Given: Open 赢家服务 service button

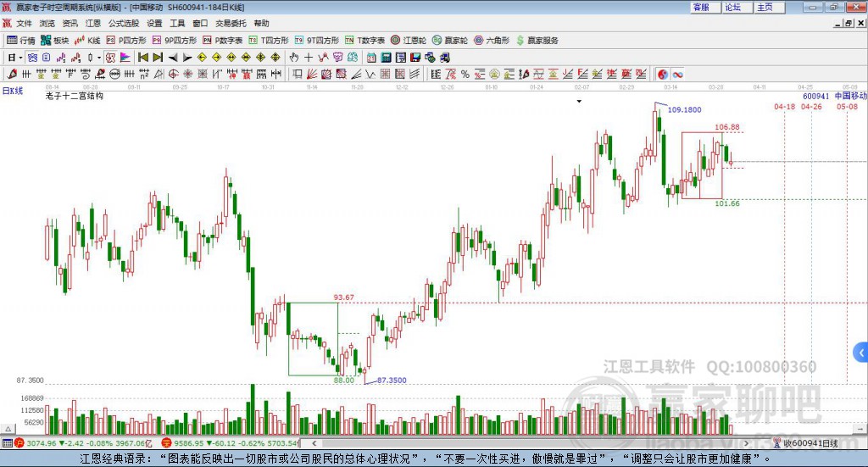Looking at the screenshot, I should [537, 41].
